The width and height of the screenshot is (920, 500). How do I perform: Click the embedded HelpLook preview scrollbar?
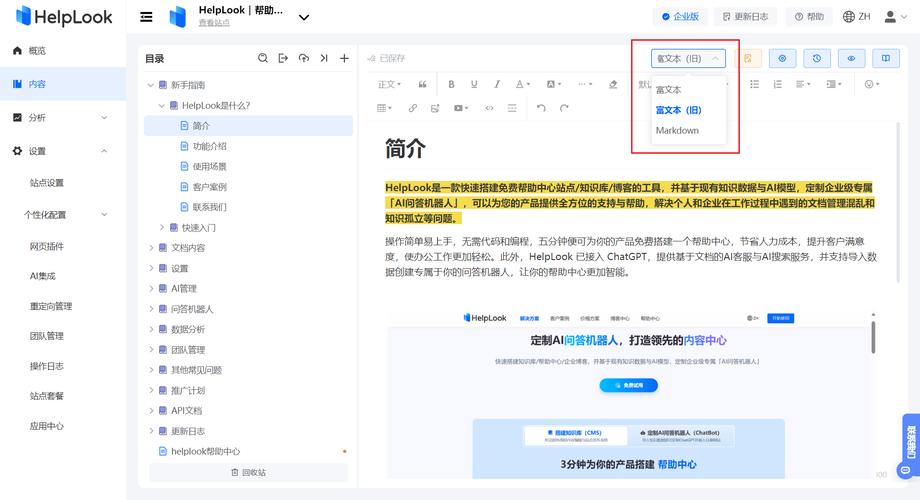873,336
